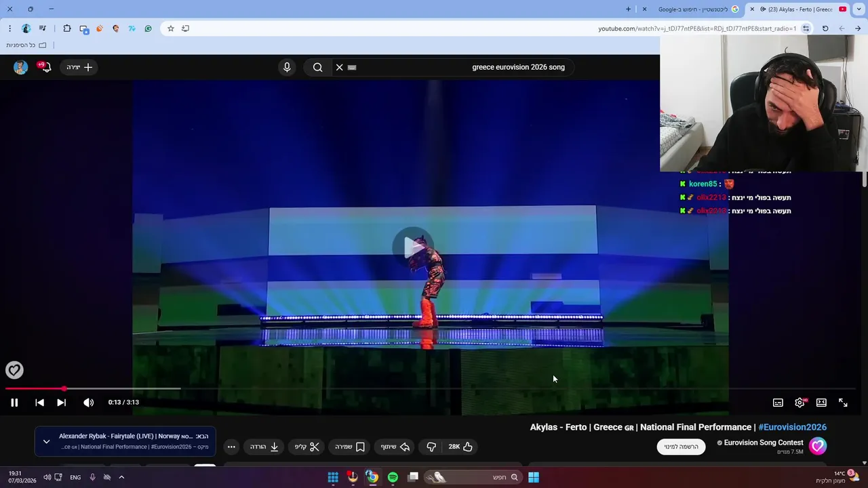Open the all bookmarks folder (כל הסימניות)
Viewport: 868px width, 488px height.
pos(26,45)
